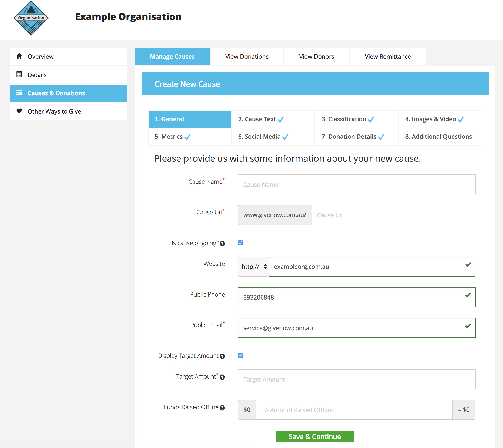Go to step 6. Social Media
The width and height of the screenshot is (503, 448).
(x=273, y=137)
